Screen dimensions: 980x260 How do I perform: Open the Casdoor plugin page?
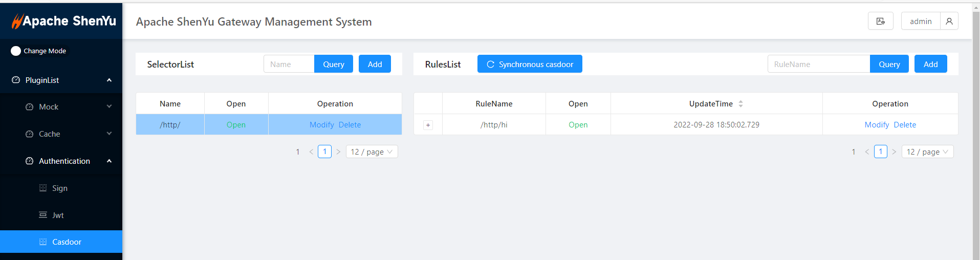(x=67, y=242)
